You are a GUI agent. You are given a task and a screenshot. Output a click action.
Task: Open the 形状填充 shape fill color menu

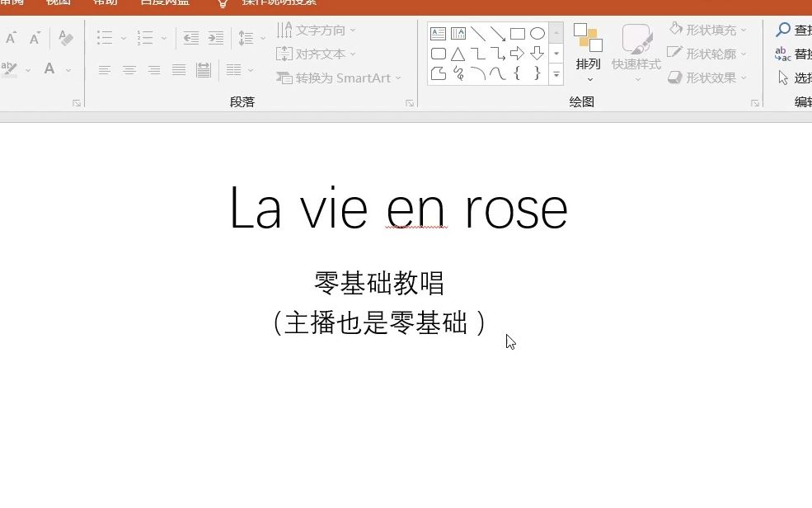tap(707, 30)
